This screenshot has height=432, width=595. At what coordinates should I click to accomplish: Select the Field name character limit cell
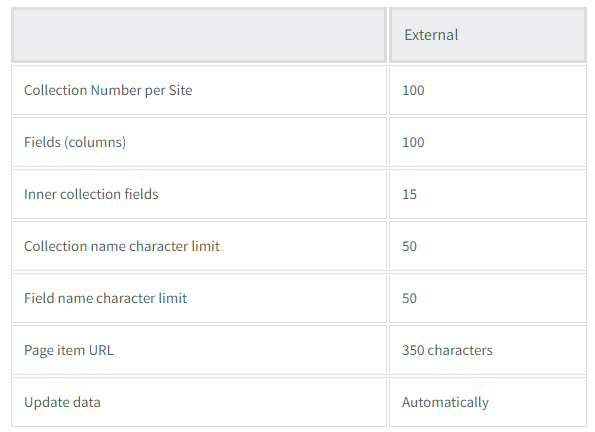click(199, 298)
